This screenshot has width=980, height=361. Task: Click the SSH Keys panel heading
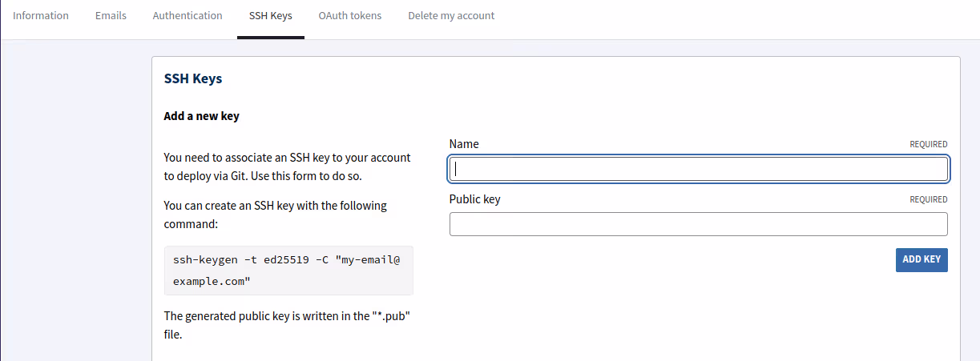click(x=193, y=78)
